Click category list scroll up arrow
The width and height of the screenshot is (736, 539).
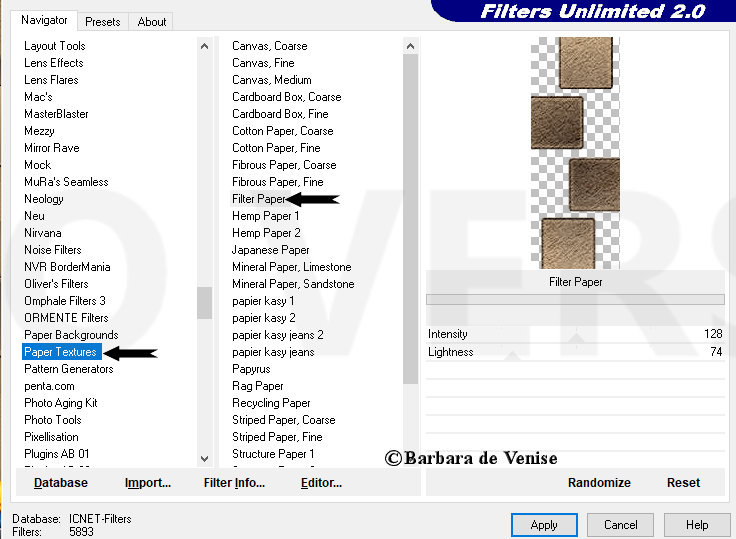click(205, 46)
